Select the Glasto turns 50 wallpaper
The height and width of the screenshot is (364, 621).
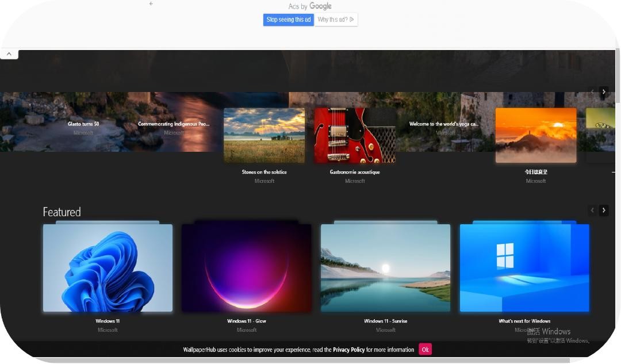pyautogui.click(x=83, y=124)
